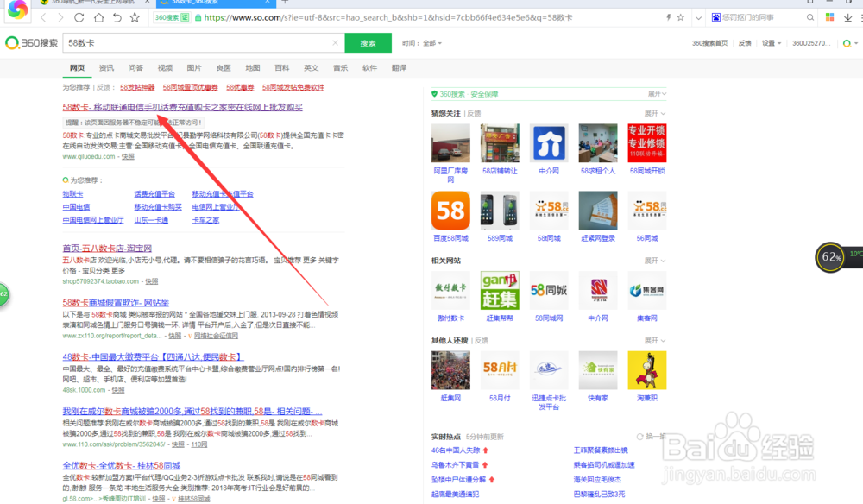Open the downloads arrow icon
The image size is (863, 504).
pos(847,17)
